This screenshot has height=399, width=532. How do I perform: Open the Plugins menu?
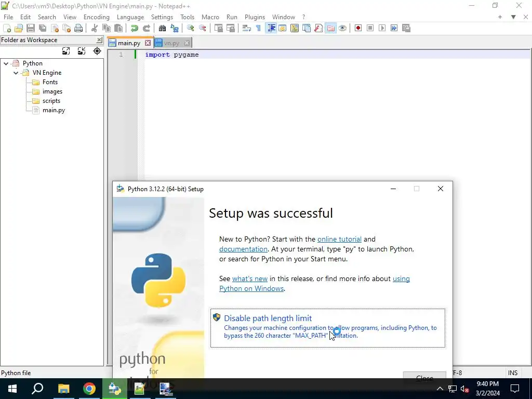click(255, 17)
